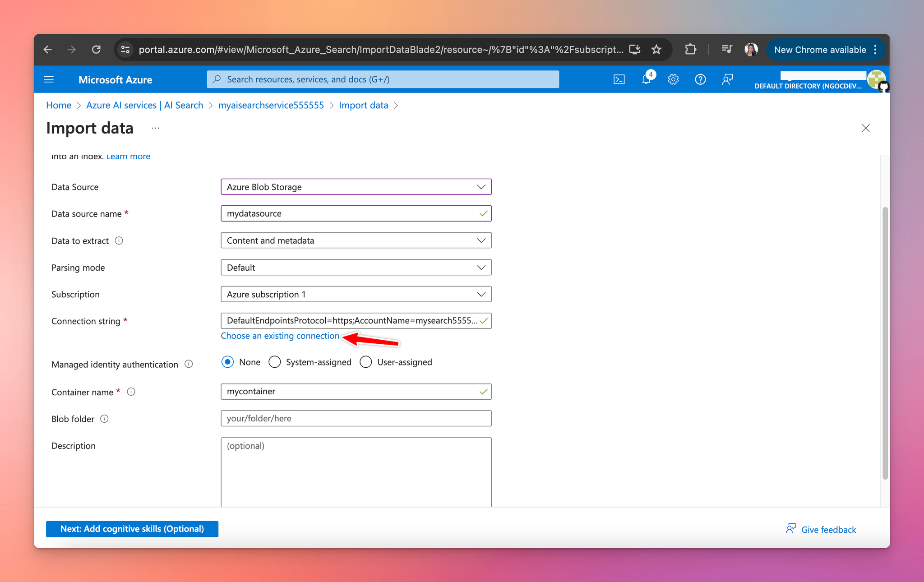Screen dimensions: 924x582
Task: Open Azure feedback icon in header
Action: click(x=727, y=79)
